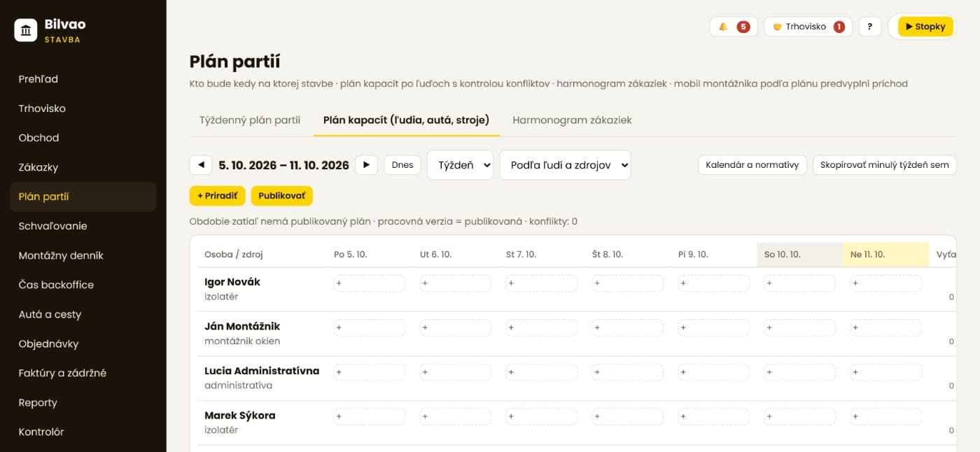The height and width of the screenshot is (452, 980).
Task: Open Objednávky in the sidebar
Action: 83,344
